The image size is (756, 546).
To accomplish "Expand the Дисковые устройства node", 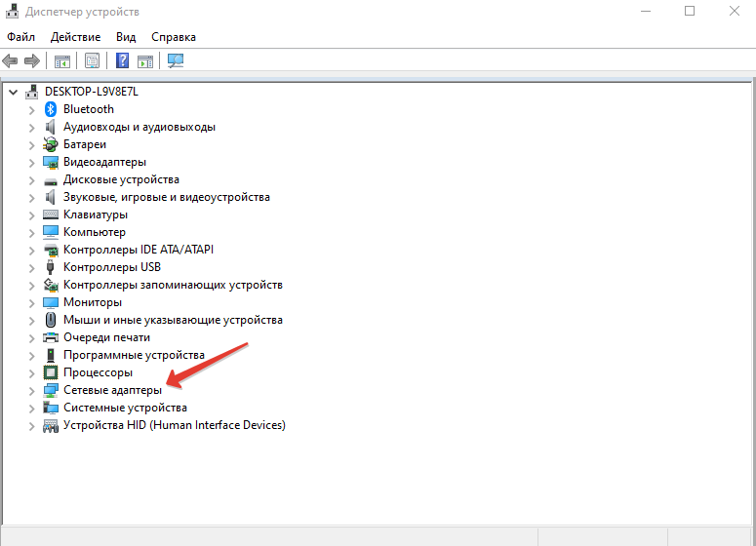I will click(31, 179).
